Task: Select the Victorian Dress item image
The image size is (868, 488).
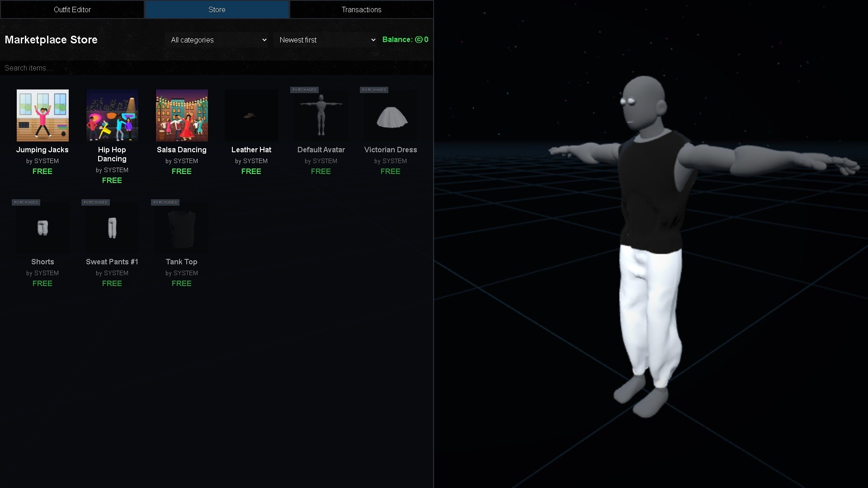Action: 391,115
